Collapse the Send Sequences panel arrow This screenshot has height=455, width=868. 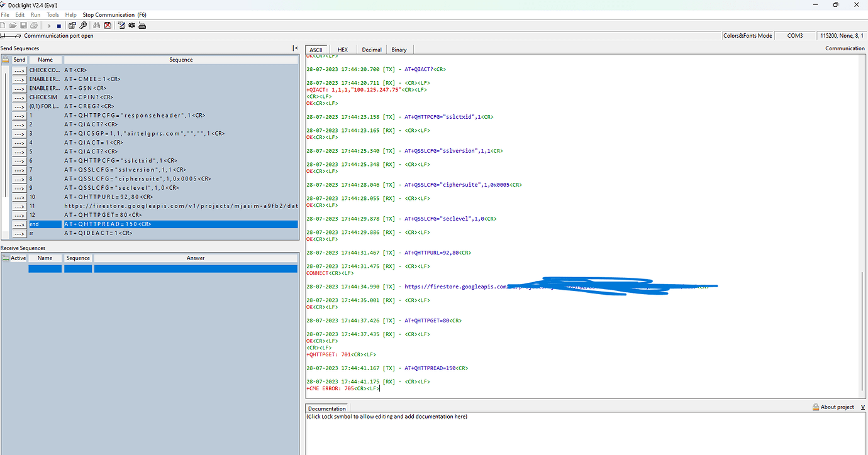pos(295,48)
